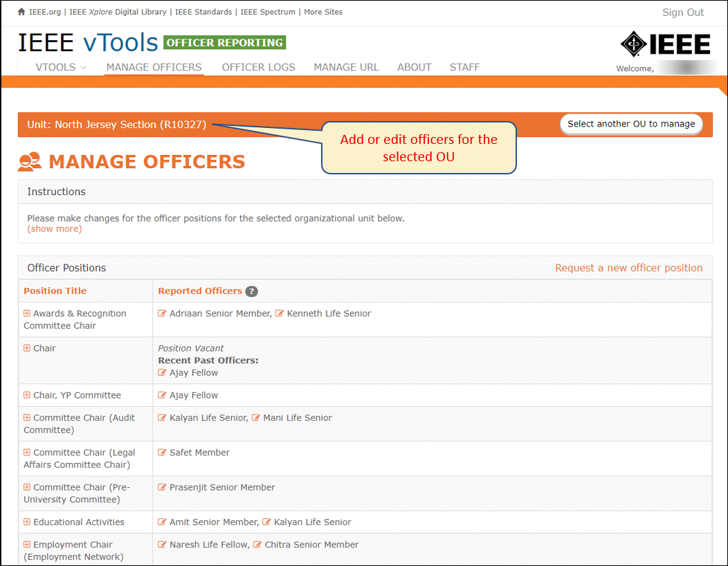Click Select another OU to manage button
The height and width of the screenshot is (566, 728).
coord(631,124)
